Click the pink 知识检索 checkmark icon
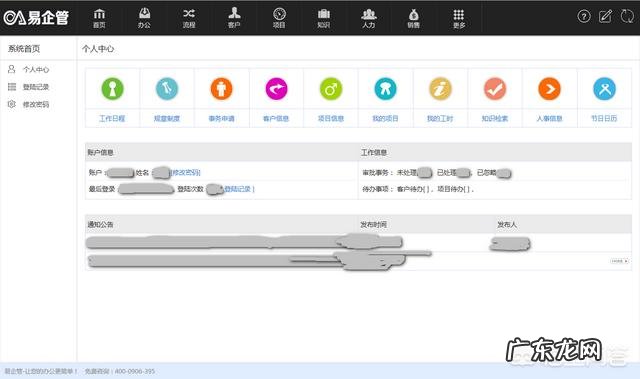 pyautogui.click(x=495, y=89)
